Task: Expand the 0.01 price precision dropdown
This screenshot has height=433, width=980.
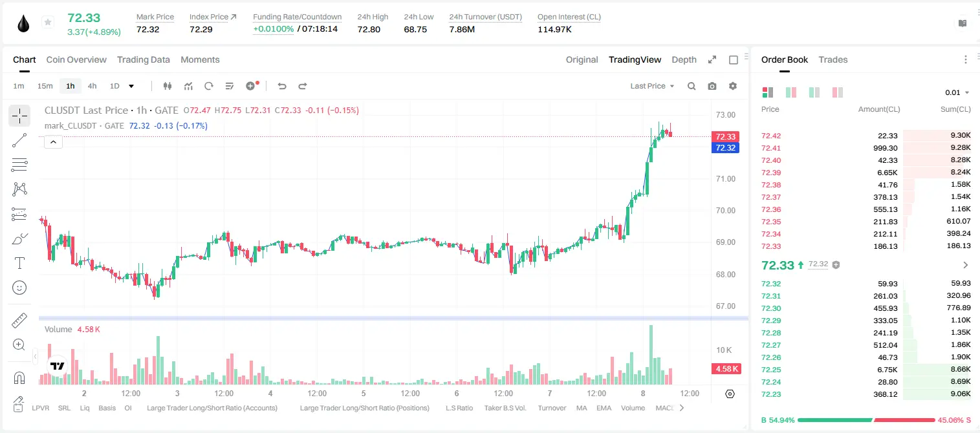Action: (x=957, y=92)
